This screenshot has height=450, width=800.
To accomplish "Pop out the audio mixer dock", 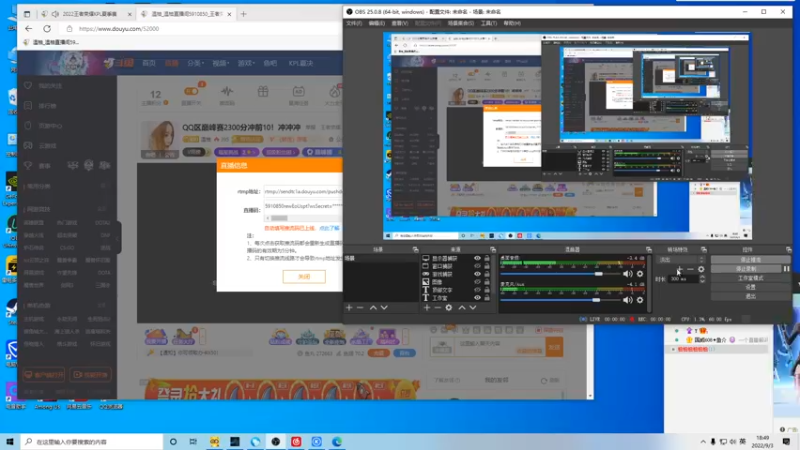I will pos(648,249).
